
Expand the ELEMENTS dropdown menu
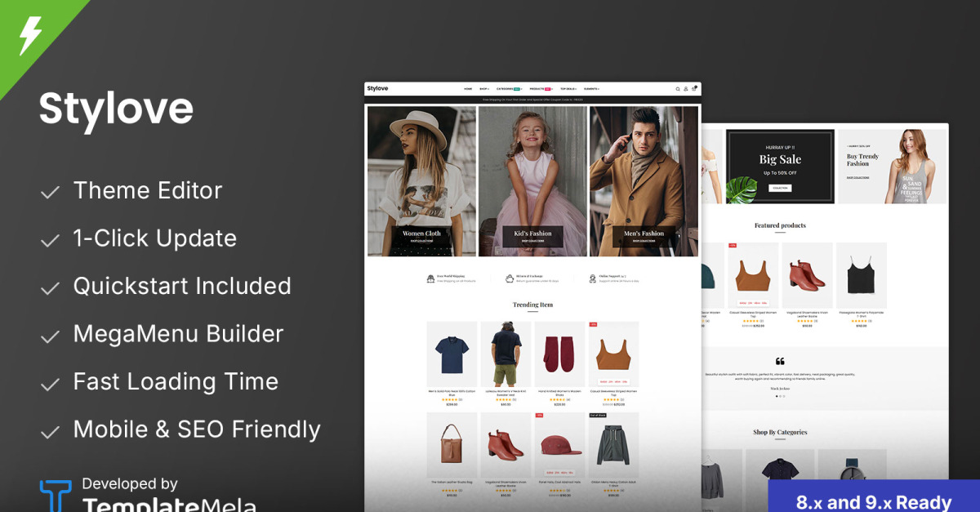pos(592,88)
